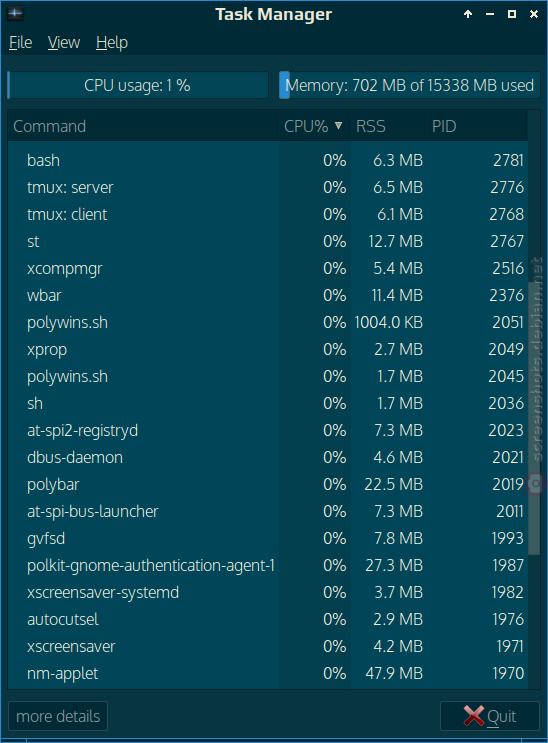Click the CPU% sort arrow indicator
Image resolution: width=548 pixels, height=743 pixels.
338,126
